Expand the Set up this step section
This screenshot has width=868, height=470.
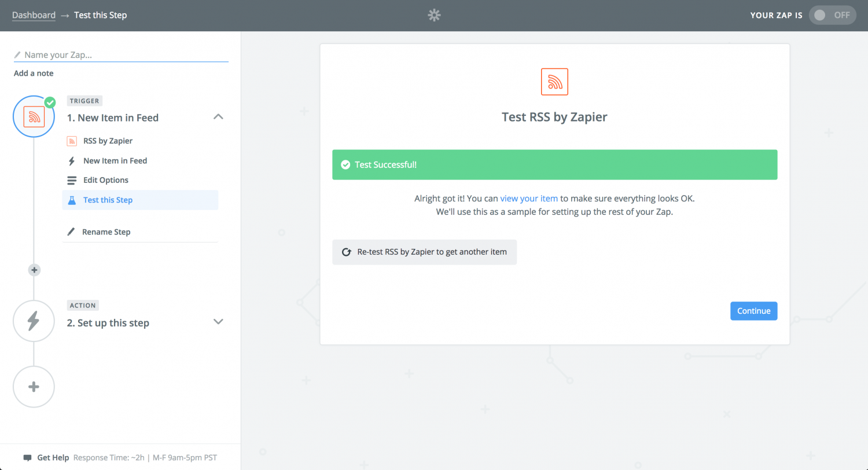click(x=218, y=322)
